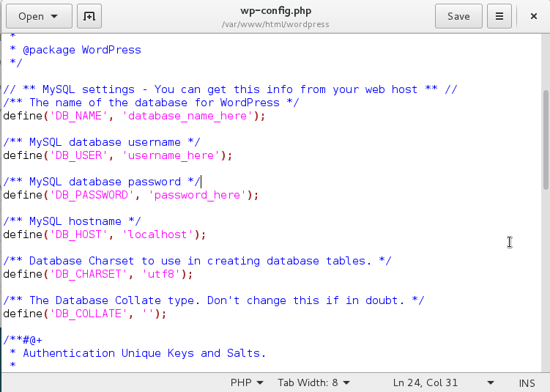Place cursor on 'password_here' value

[198, 195]
